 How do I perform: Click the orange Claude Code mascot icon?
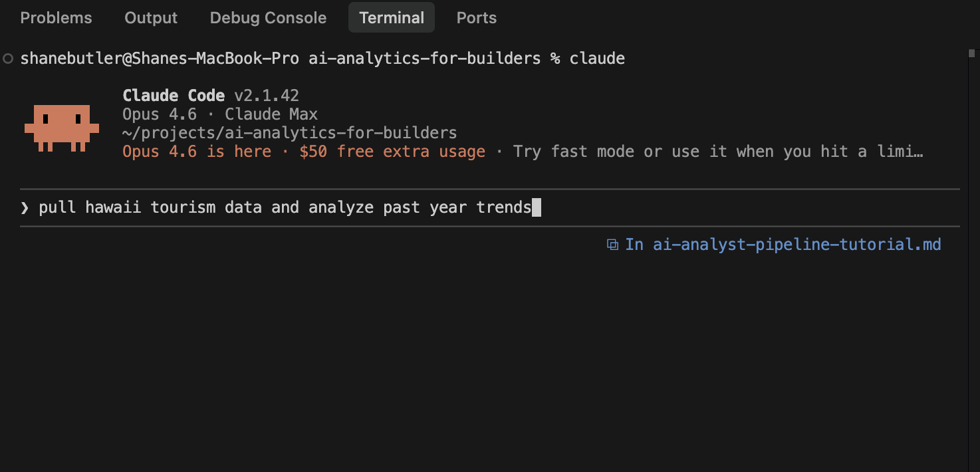click(x=61, y=126)
